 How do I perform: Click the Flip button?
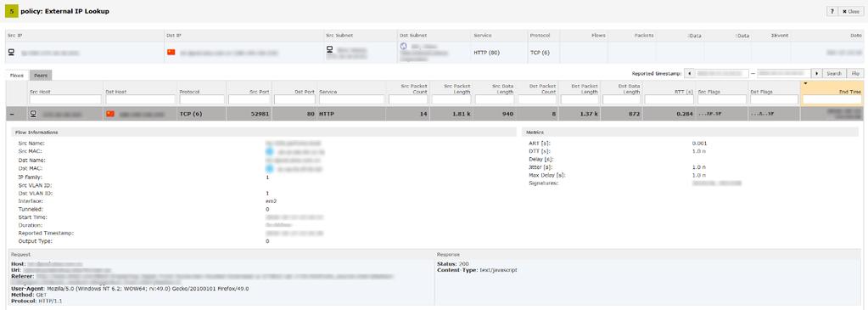(x=856, y=73)
